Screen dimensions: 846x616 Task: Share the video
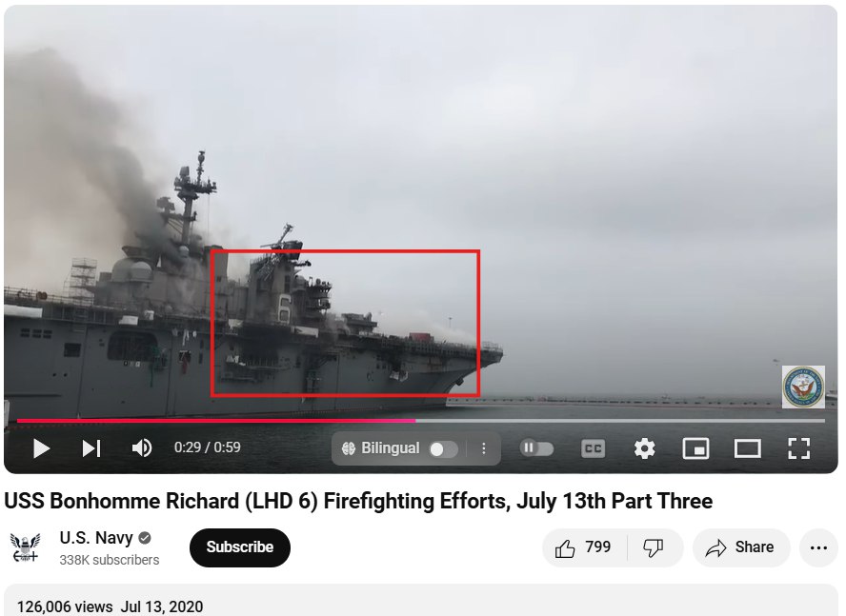coord(741,548)
